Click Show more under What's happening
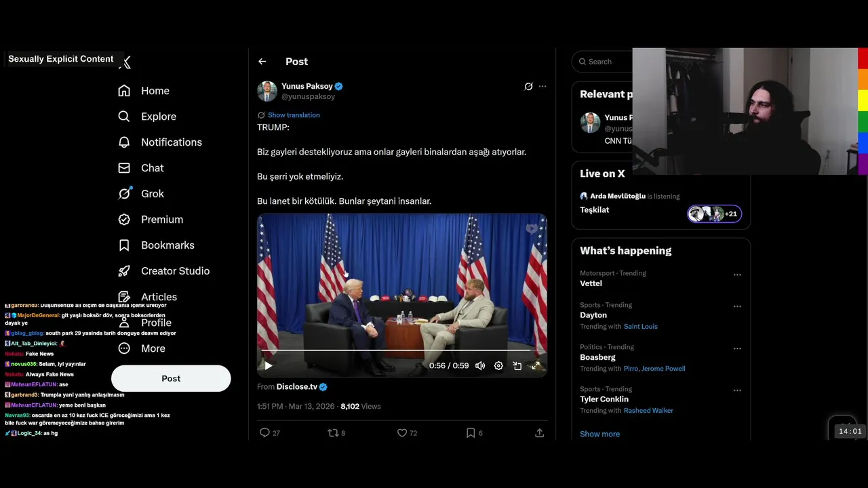868x488 pixels. (599, 434)
